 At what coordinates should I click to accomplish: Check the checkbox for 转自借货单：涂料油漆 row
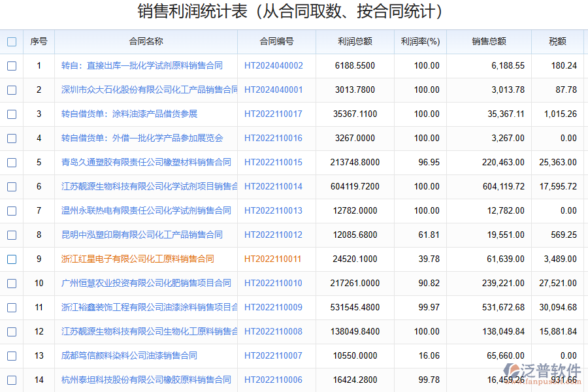11,114
